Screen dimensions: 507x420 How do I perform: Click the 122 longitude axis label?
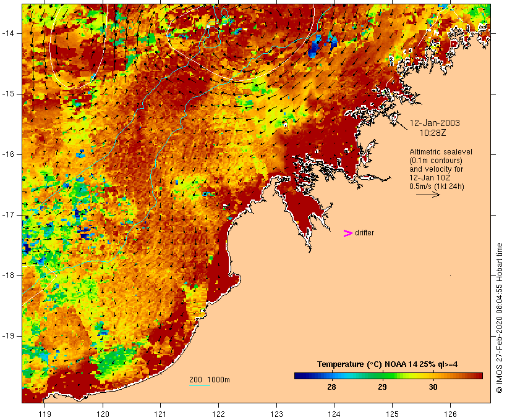coord(218,414)
